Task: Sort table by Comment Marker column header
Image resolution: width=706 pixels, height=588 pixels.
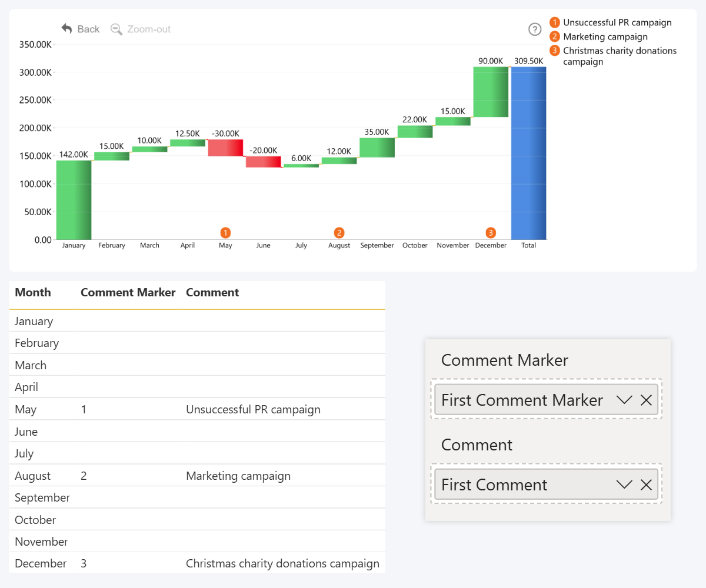Action: (128, 292)
